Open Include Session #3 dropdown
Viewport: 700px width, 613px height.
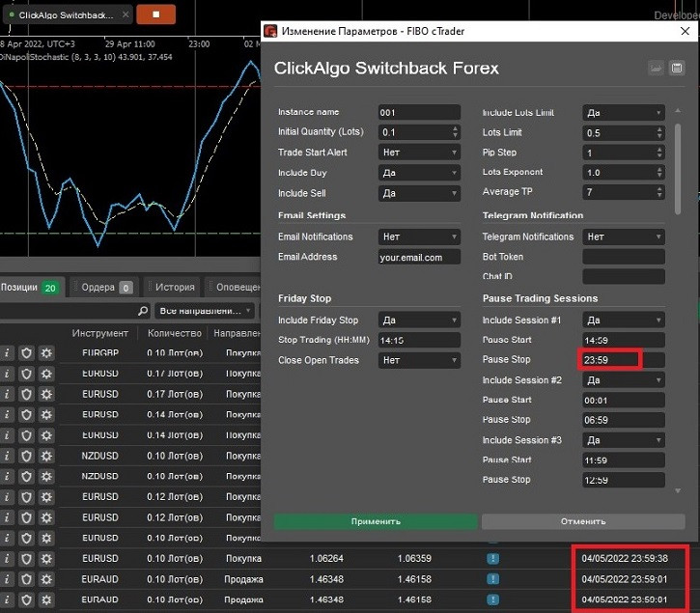(624, 440)
